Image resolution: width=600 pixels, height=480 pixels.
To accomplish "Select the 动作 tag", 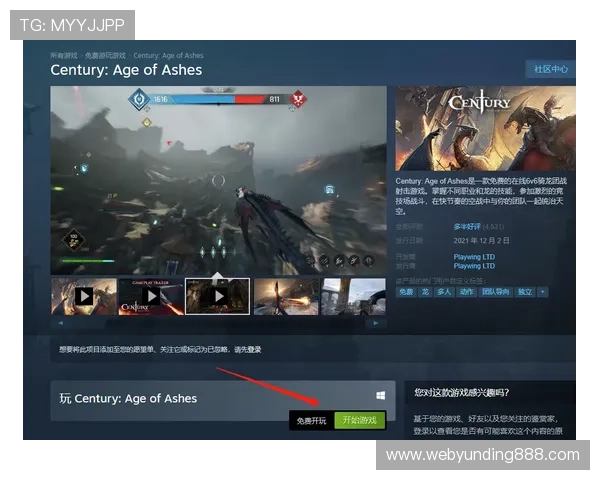I will (x=466, y=292).
